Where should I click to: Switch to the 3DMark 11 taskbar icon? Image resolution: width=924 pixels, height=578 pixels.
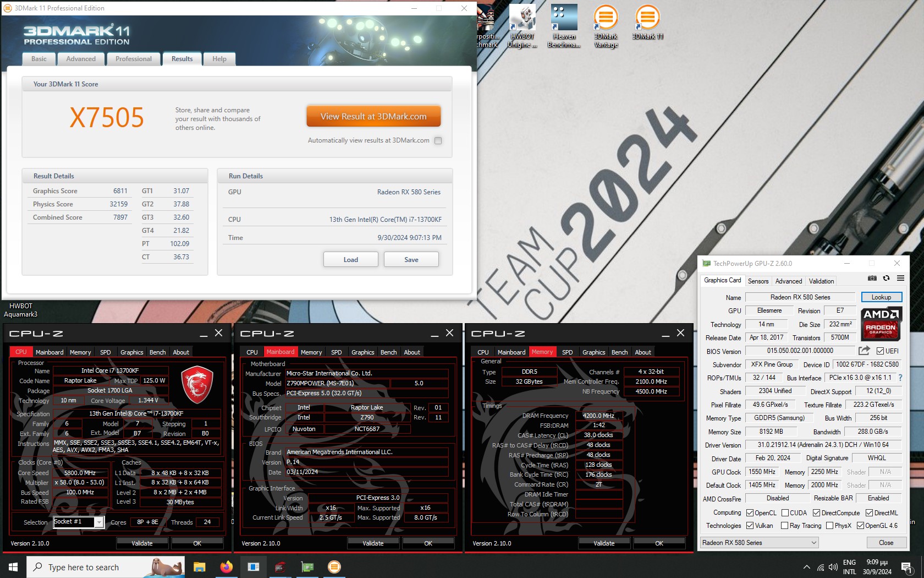tap(334, 567)
